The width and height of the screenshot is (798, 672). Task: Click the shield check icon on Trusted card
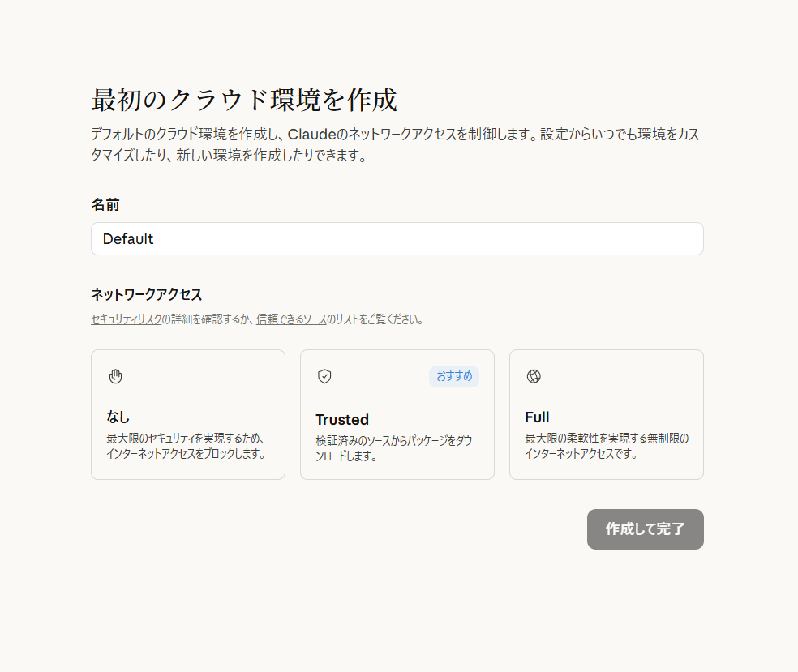pyautogui.click(x=324, y=376)
